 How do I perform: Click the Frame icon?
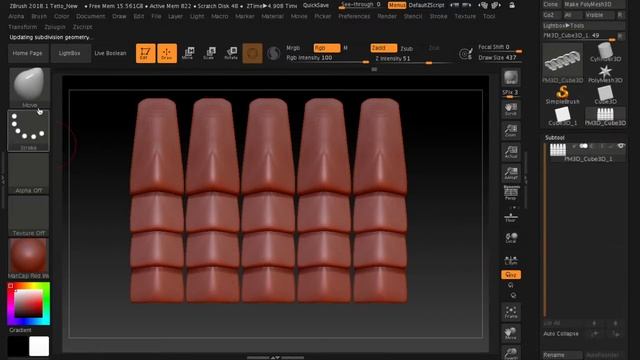click(x=511, y=312)
